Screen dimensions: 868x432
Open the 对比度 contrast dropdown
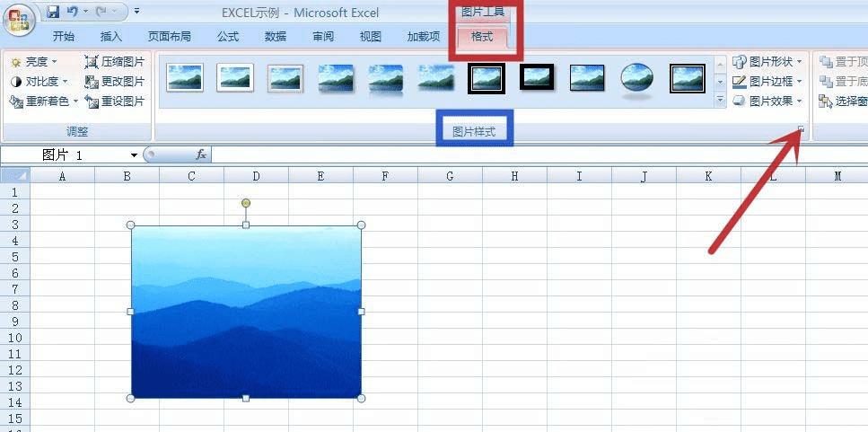click(x=39, y=82)
